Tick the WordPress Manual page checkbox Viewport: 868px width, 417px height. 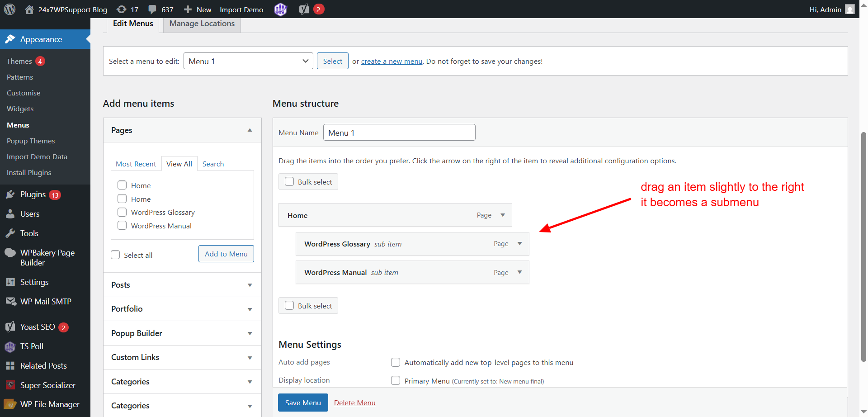122,225
